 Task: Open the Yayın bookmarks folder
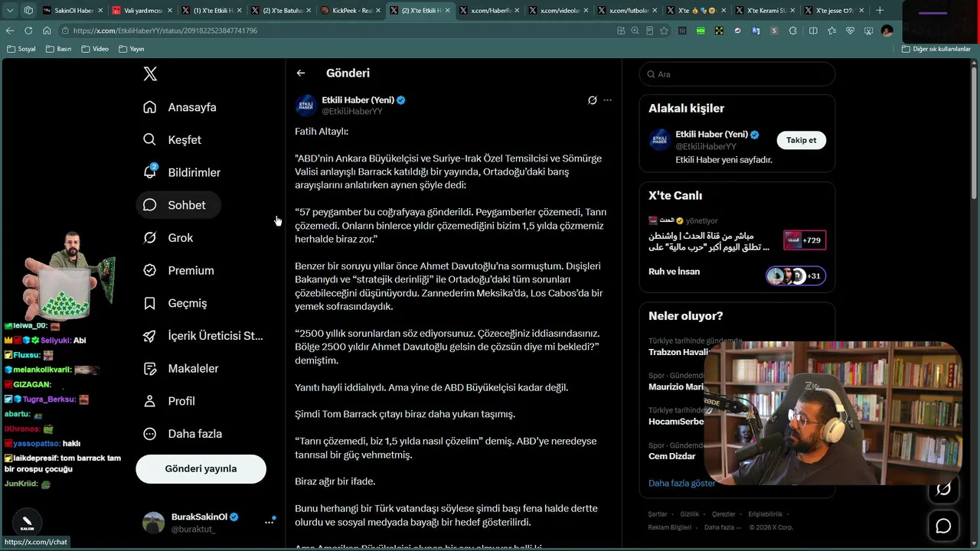(132, 49)
